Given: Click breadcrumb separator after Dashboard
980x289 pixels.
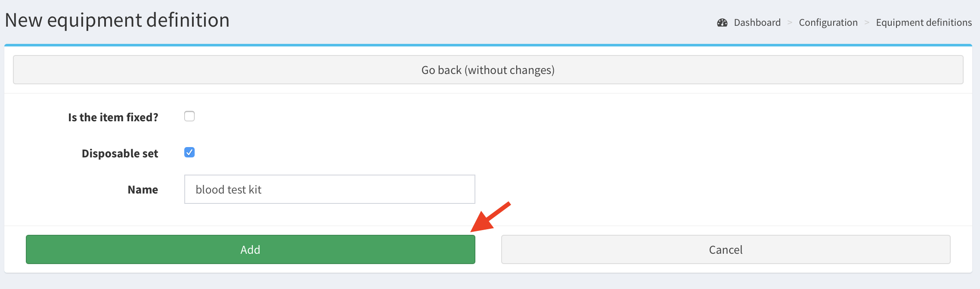Looking at the screenshot, I should [x=790, y=23].
